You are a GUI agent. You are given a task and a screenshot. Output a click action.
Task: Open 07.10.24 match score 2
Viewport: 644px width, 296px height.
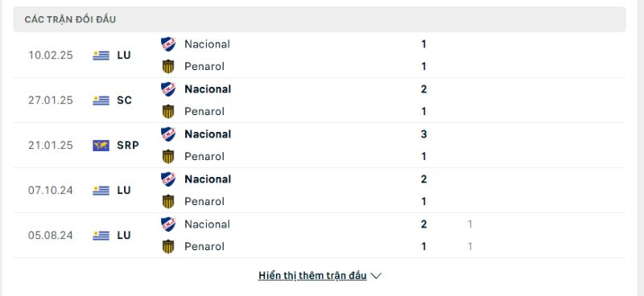tap(424, 179)
